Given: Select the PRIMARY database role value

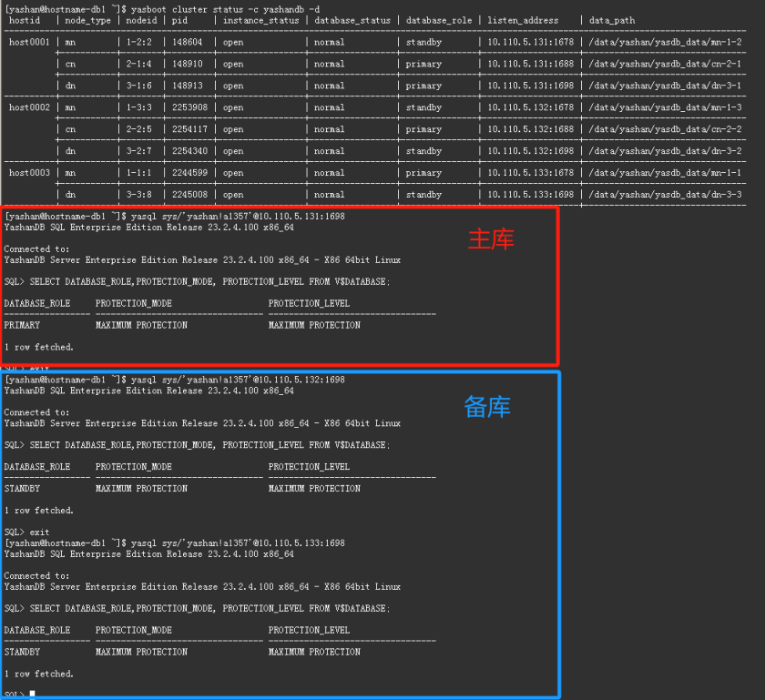Looking at the screenshot, I should click(x=22, y=325).
